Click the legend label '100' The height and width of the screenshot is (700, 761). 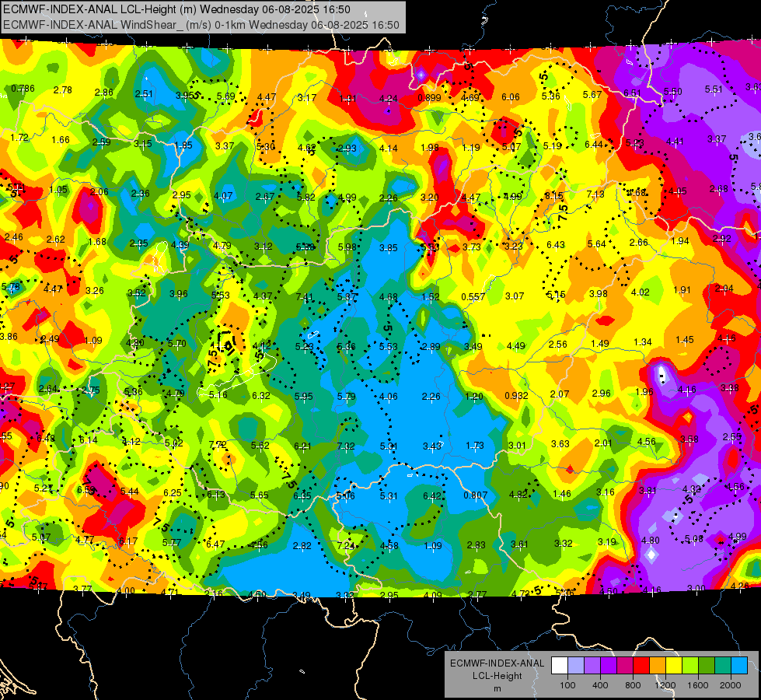(567, 685)
